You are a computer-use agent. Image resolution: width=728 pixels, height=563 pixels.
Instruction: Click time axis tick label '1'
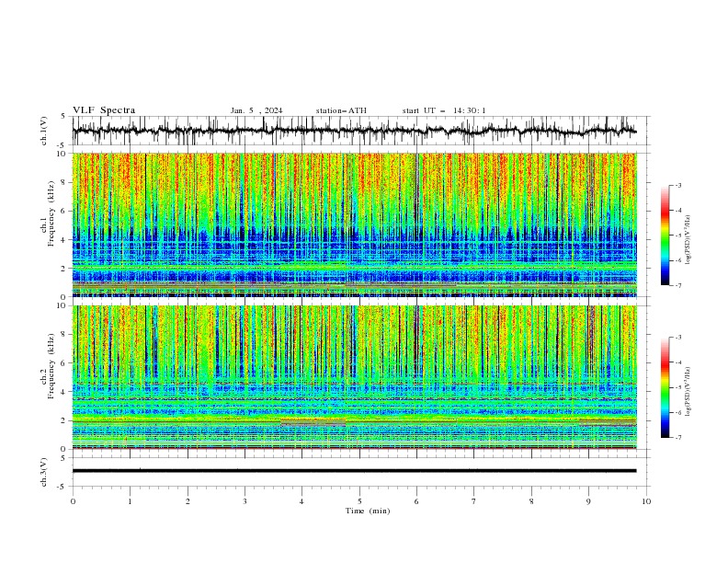coord(130,501)
